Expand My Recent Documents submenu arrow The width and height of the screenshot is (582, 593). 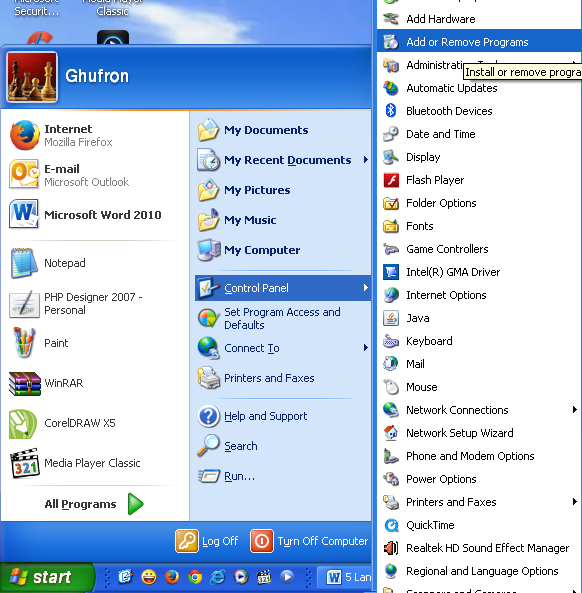coord(365,160)
